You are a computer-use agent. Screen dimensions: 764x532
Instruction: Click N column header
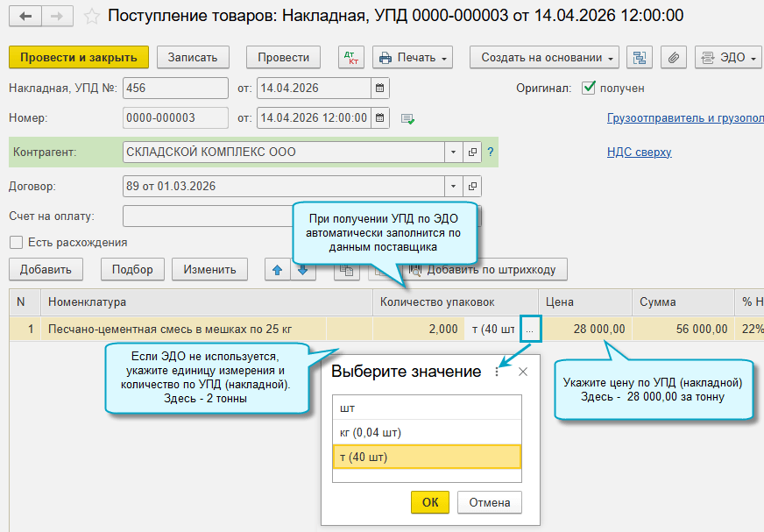click(x=25, y=301)
